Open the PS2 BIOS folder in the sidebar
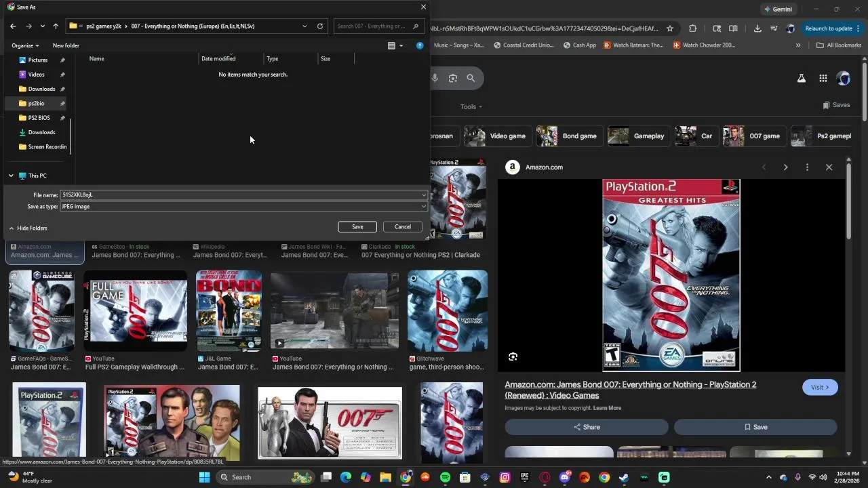 (39, 118)
